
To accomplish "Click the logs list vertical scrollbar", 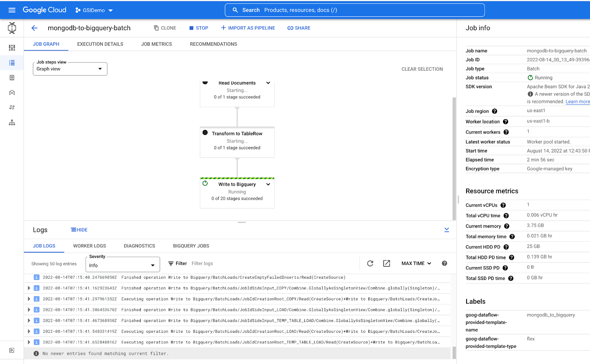I will tap(454, 353).
